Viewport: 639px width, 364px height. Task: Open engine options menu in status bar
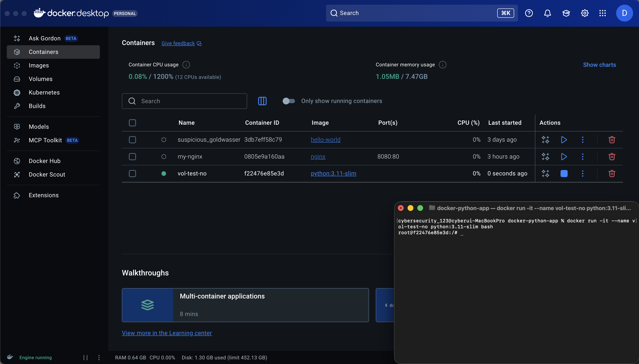(x=99, y=357)
